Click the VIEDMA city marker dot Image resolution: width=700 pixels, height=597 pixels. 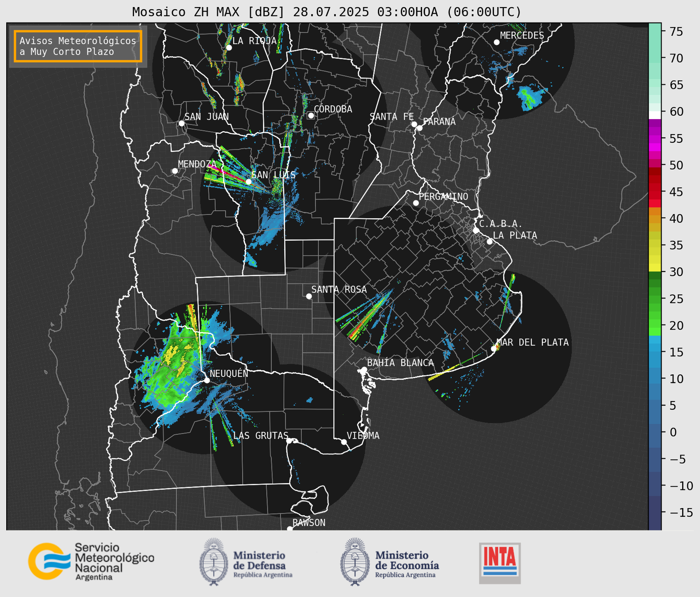tap(344, 442)
